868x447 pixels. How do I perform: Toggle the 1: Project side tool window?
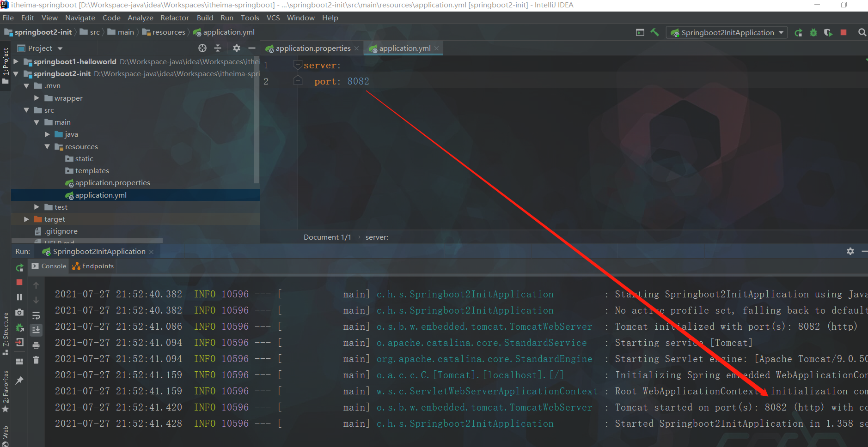pos(6,66)
